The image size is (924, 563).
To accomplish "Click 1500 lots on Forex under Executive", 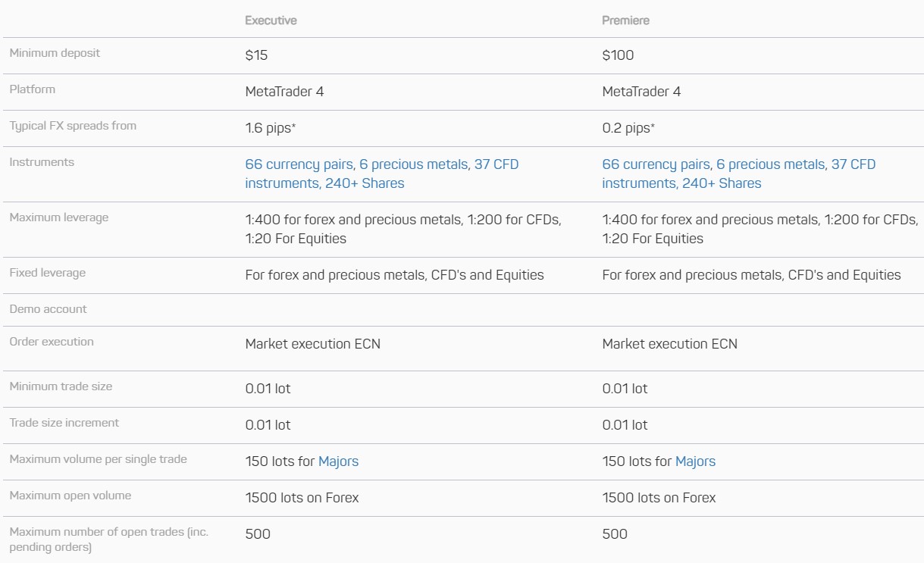I will [302, 498].
